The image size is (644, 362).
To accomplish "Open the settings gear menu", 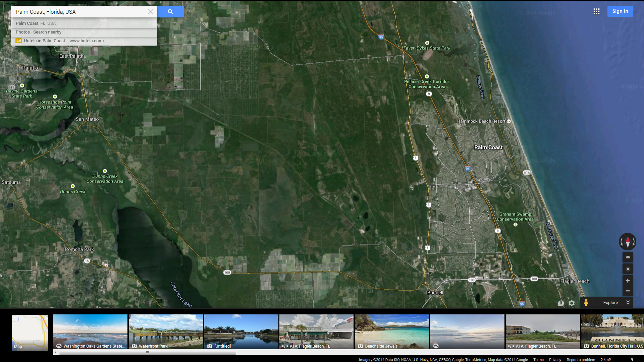I will click(x=572, y=303).
